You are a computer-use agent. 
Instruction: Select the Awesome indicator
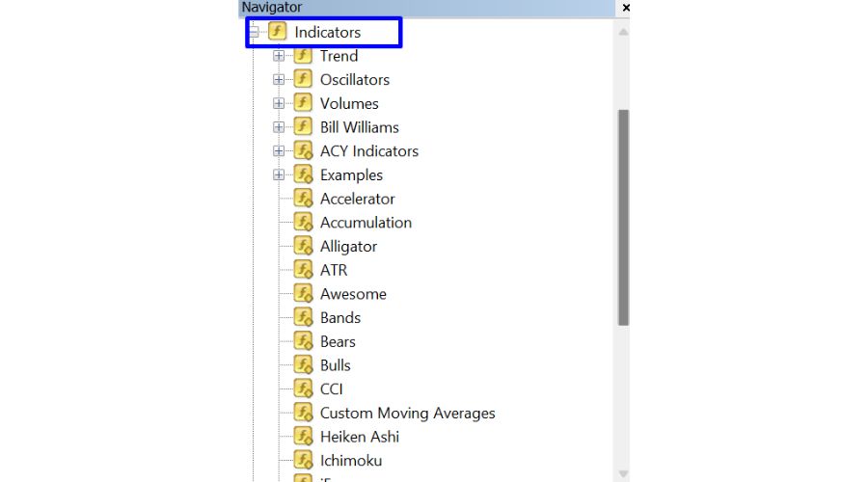click(353, 294)
